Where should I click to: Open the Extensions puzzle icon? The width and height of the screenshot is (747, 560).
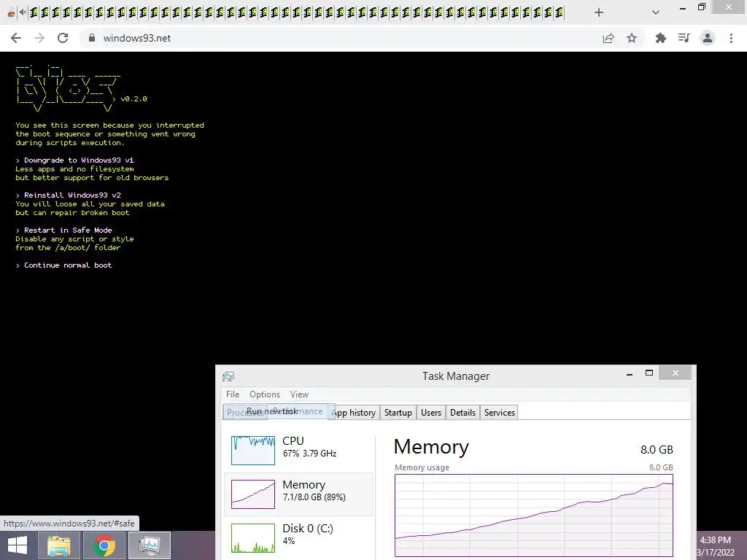click(661, 38)
